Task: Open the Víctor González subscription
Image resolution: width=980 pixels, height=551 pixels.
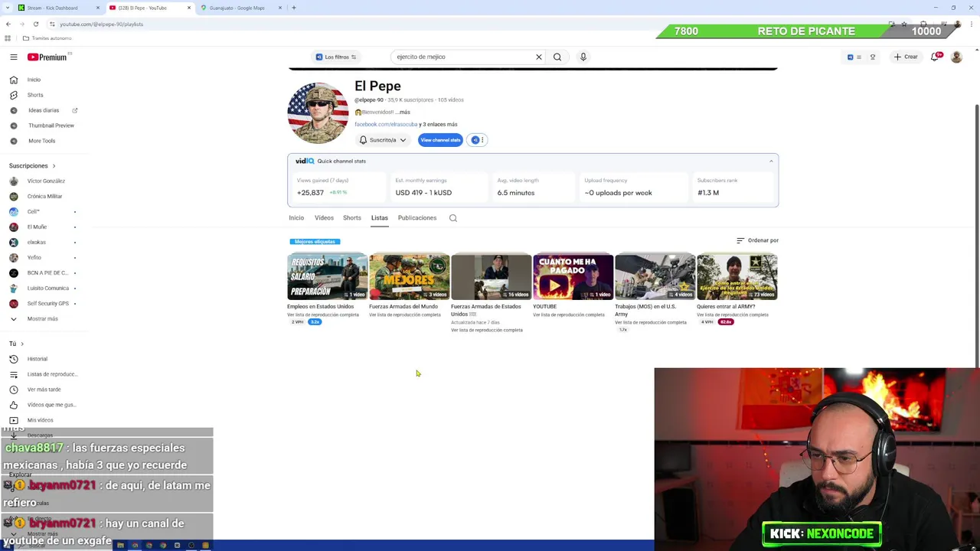Action: [x=46, y=181]
